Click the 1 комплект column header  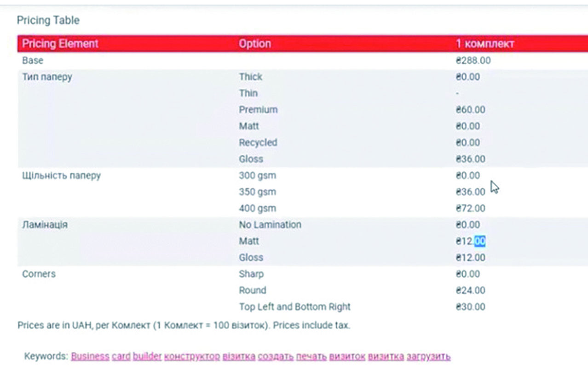[485, 44]
